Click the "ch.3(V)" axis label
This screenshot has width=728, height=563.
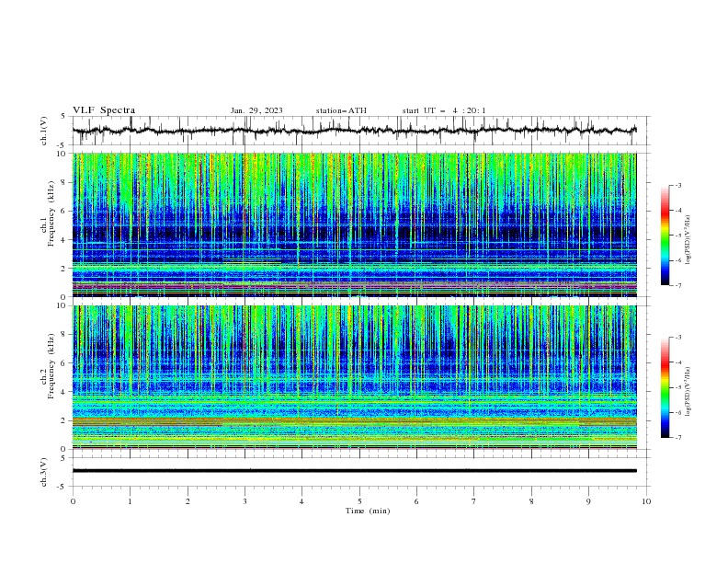[x=44, y=472]
